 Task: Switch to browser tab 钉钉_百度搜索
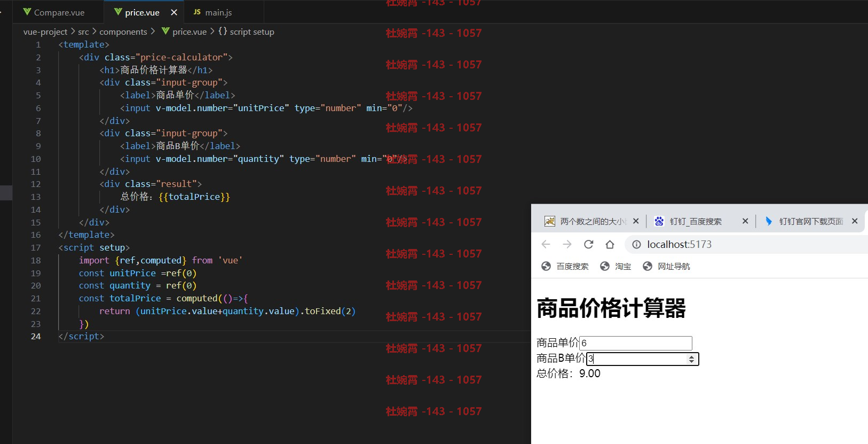click(696, 221)
